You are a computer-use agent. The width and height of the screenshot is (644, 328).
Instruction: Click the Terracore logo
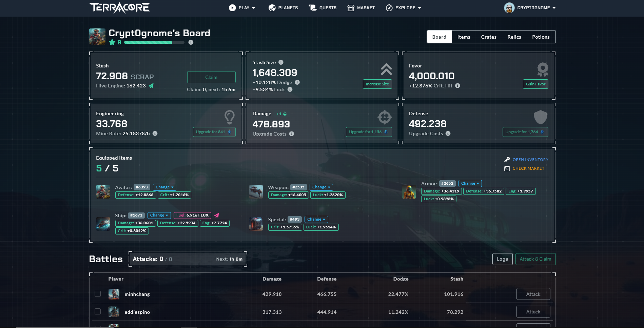pos(119,7)
